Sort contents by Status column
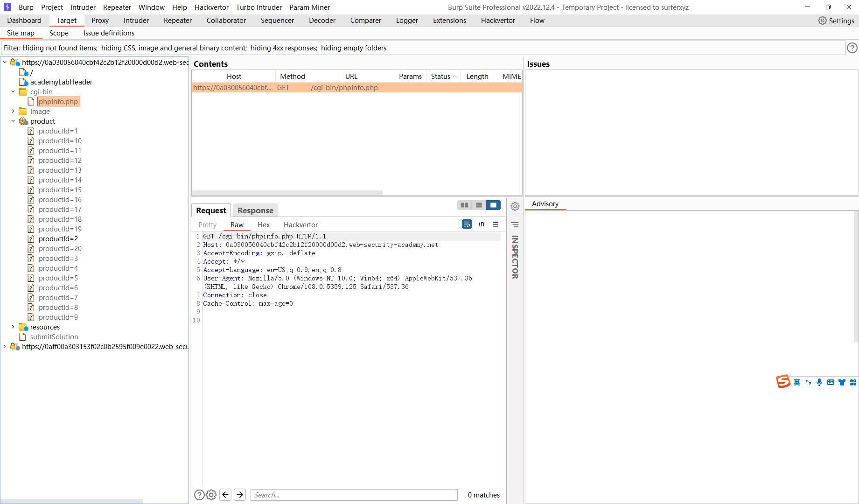Image resolution: width=859 pixels, height=504 pixels. (443, 76)
